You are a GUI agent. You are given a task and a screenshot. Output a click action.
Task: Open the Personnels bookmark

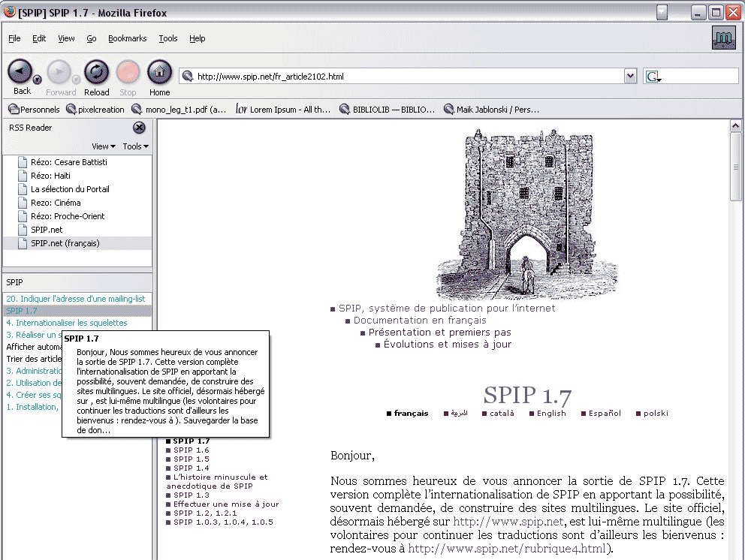tap(33, 110)
